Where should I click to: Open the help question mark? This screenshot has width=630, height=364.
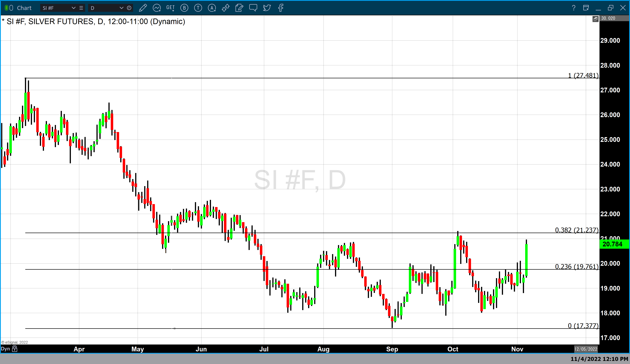[574, 8]
